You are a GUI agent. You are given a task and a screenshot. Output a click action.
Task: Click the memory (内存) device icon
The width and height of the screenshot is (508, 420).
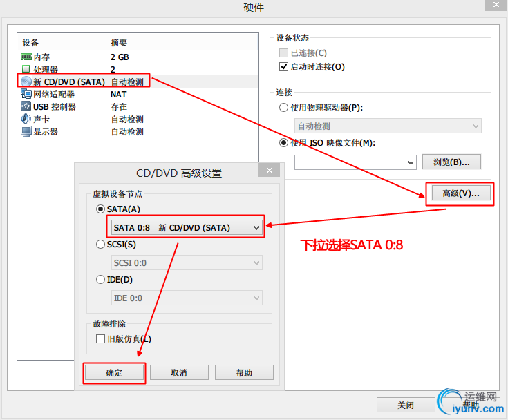coord(26,57)
